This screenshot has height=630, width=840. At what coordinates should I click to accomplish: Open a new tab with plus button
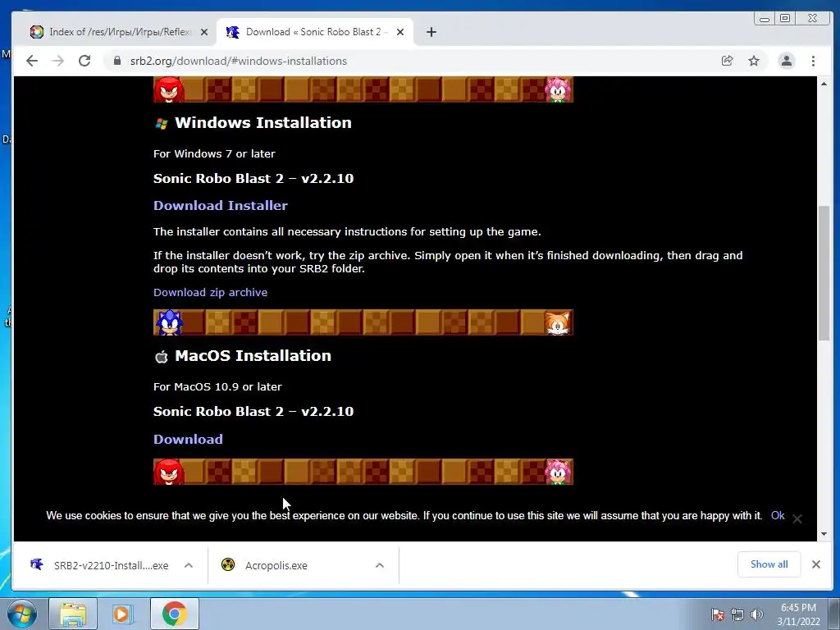431,32
